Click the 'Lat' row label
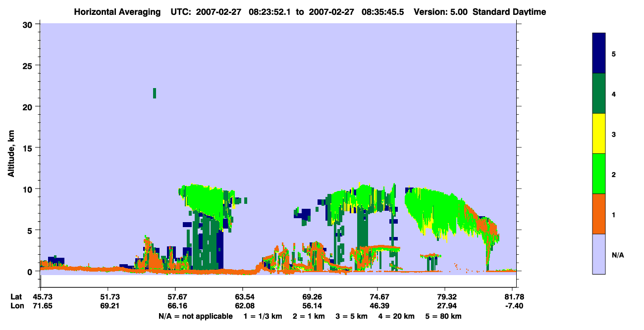The width and height of the screenshot is (644, 330). [x=16, y=297]
